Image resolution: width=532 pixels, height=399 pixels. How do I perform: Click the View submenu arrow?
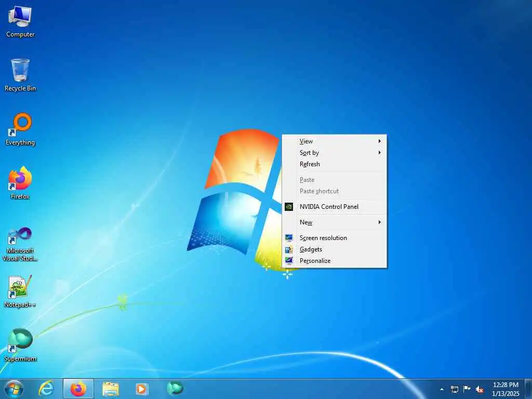point(380,141)
